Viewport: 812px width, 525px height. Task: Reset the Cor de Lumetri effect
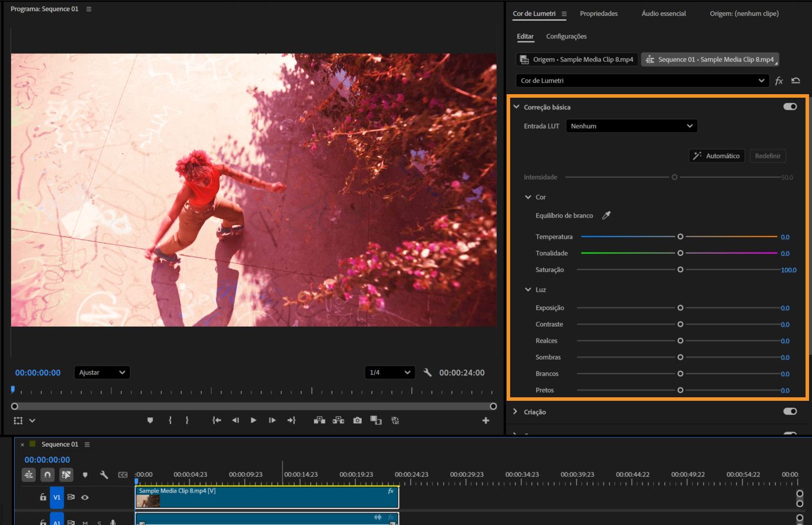pyautogui.click(x=796, y=81)
